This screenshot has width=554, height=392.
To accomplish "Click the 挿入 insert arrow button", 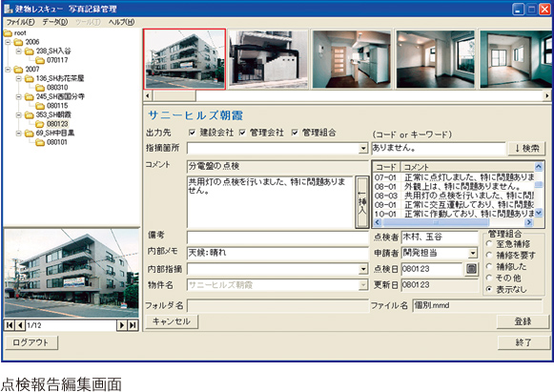I will (362, 202).
